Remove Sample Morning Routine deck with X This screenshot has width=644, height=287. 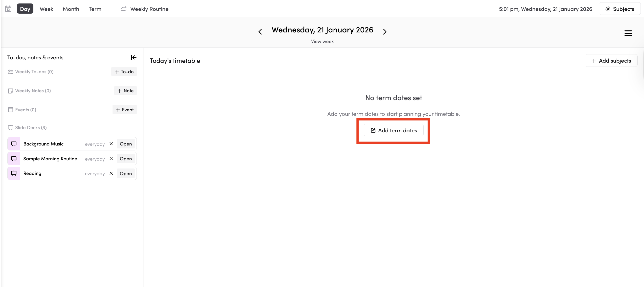[111, 159]
